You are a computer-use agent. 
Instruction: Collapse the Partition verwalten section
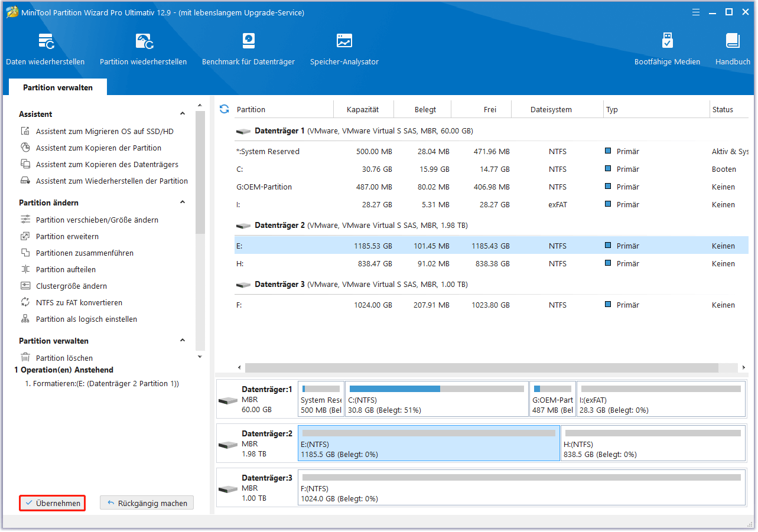click(x=183, y=341)
